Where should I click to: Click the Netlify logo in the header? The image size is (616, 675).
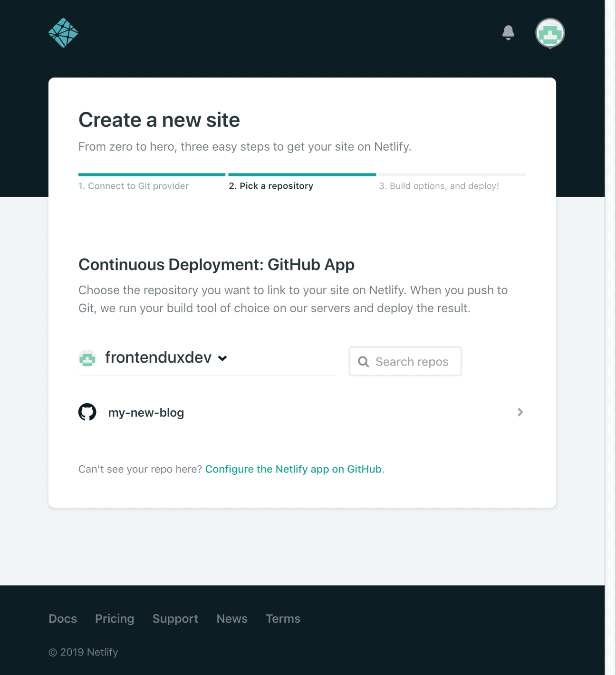pyautogui.click(x=63, y=32)
